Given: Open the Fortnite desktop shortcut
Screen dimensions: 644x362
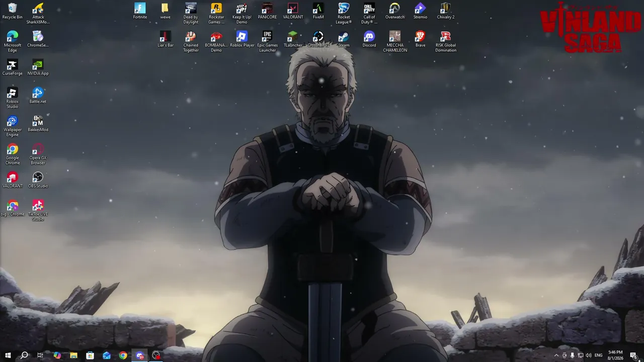Looking at the screenshot, I should tap(140, 11).
